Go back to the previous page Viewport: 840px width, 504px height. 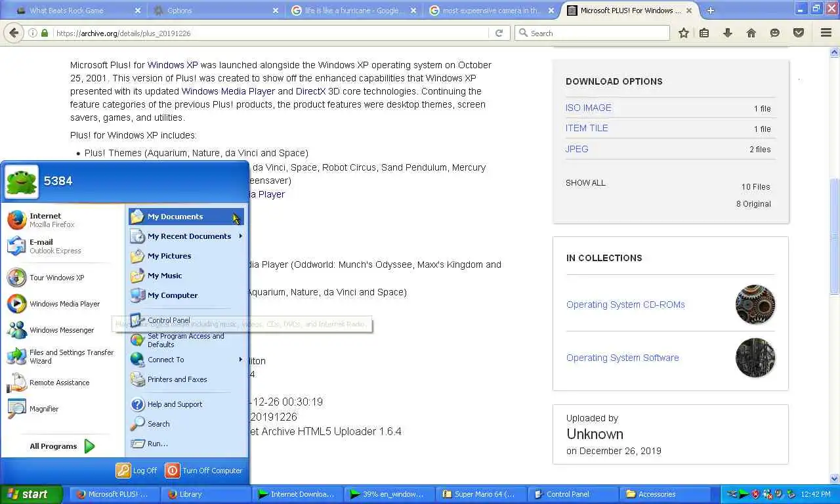(14, 33)
